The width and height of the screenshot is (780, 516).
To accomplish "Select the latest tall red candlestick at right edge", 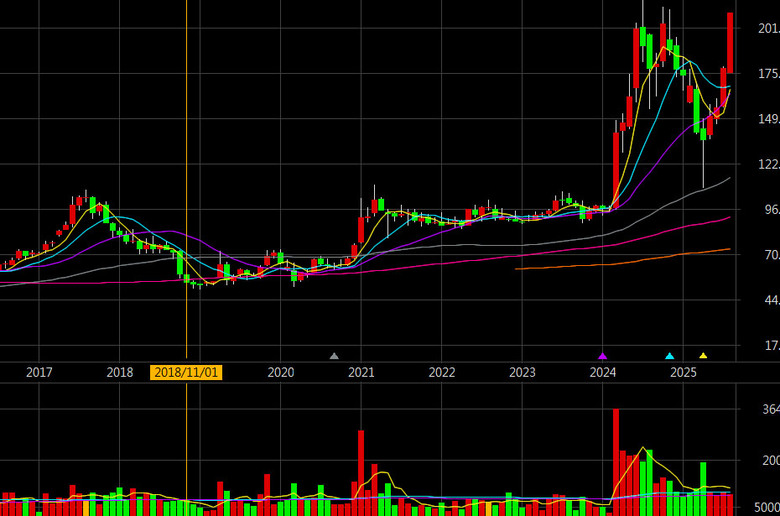I will tap(730, 43).
